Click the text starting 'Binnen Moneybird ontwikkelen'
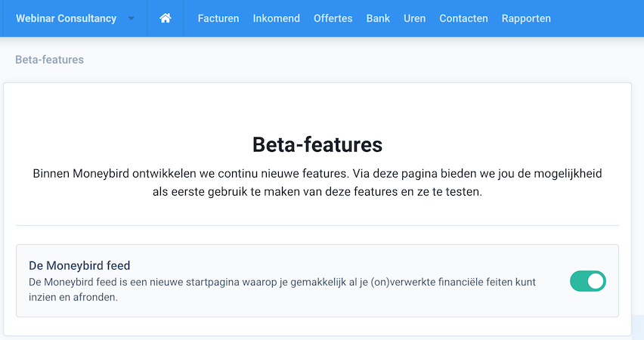Viewport: 644px width, 340px height. click(x=317, y=183)
